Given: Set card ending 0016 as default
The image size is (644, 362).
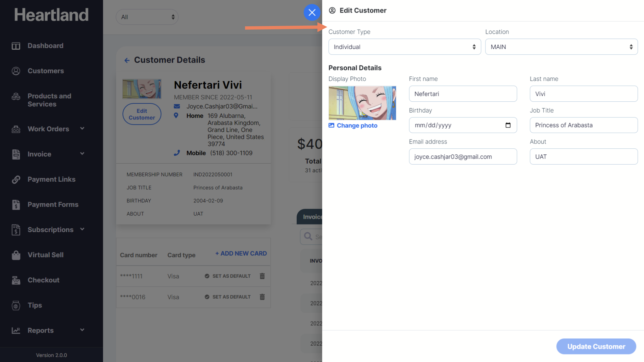Looking at the screenshot, I should 228,297.
